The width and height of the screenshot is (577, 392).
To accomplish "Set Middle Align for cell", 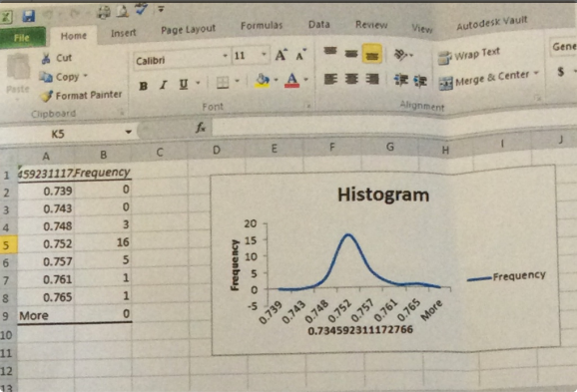I will (x=351, y=54).
